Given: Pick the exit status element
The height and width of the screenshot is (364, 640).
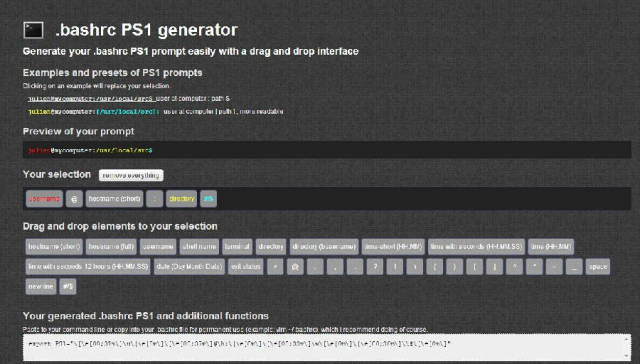Looking at the screenshot, I should coord(246,266).
